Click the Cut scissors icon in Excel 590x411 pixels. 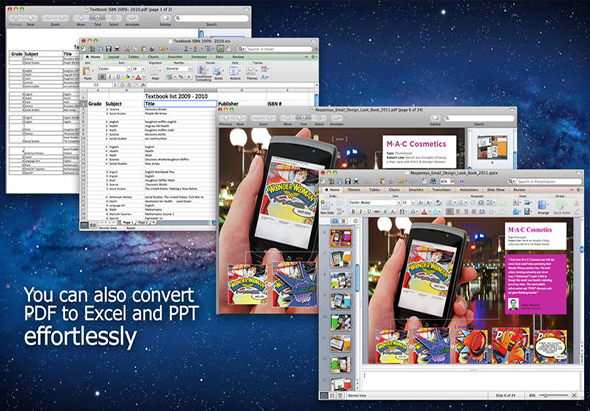click(127, 49)
